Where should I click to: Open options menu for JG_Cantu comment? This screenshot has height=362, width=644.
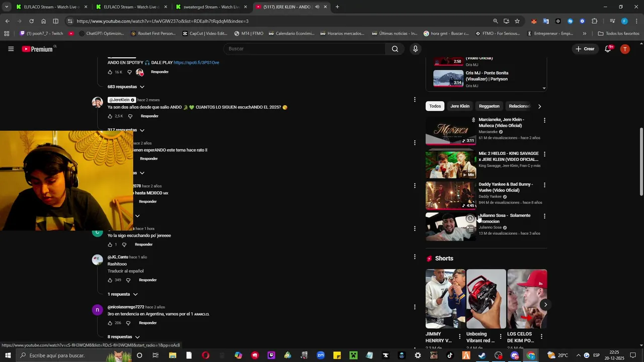[x=415, y=257]
